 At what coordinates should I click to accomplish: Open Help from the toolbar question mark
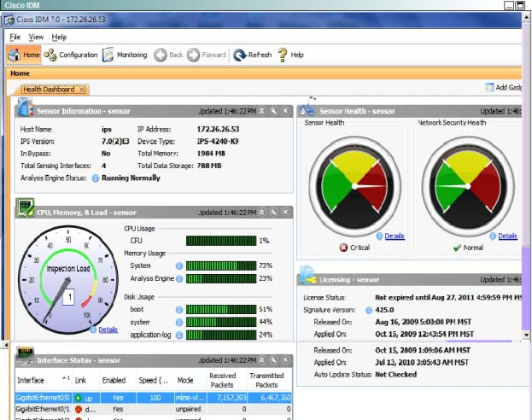[291, 55]
